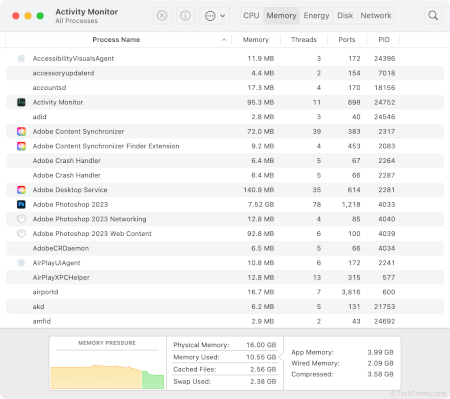Click the Activity Monitor process icon
Image resolution: width=450 pixels, height=399 pixels.
[21, 102]
